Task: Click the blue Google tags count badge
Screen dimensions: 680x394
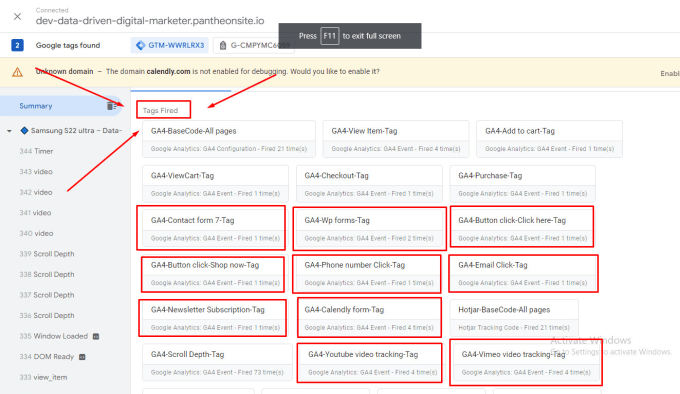Action: [x=17, y=45]
